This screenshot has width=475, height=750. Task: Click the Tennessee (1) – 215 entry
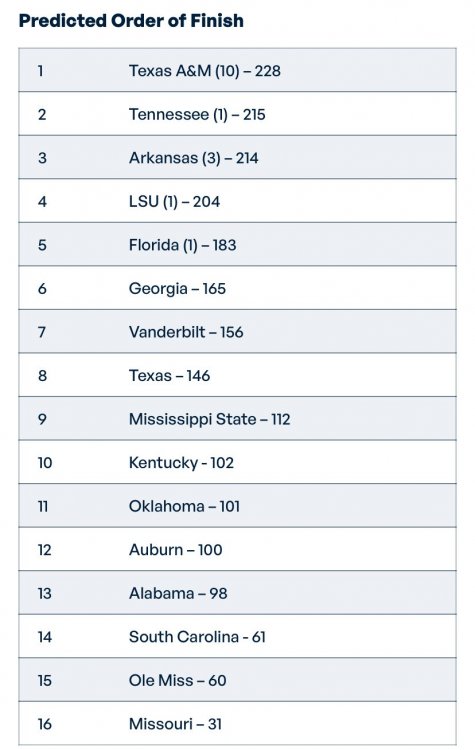click(197, 114)
